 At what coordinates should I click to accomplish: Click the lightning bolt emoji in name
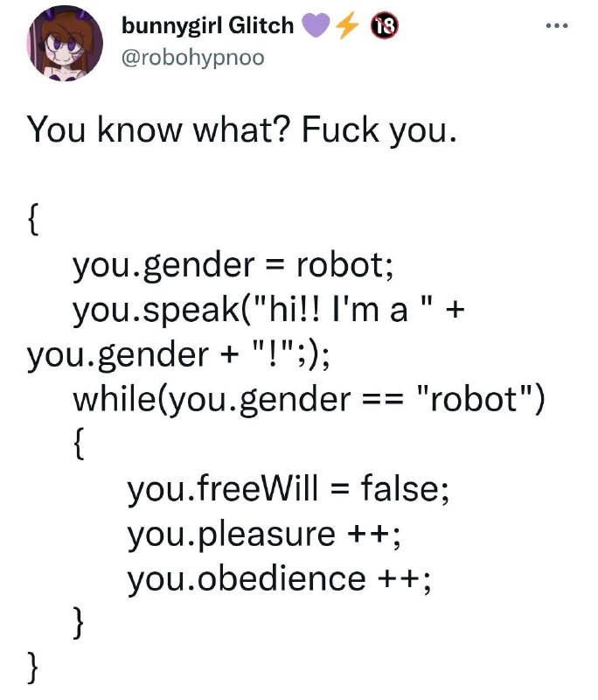click(x=346, y=25)
